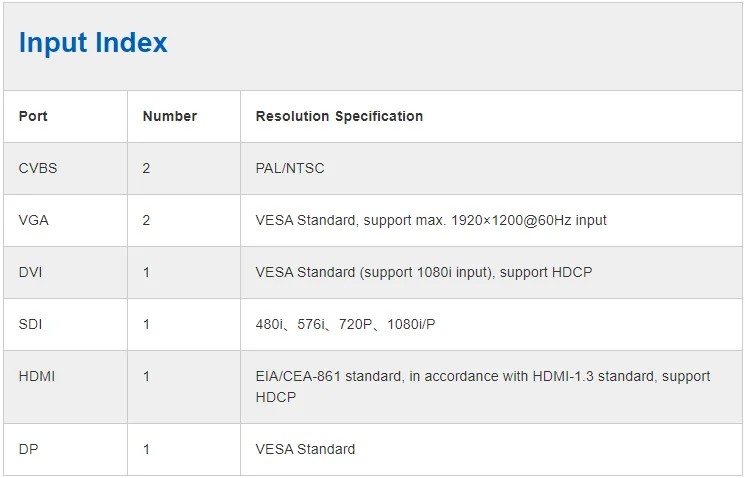Image resolution: width=745 pixels, height=478 pixels.
Task: Click the EIA/CEA-861 standard specification text
Action: pyautogui.click(x=483, y=386)
